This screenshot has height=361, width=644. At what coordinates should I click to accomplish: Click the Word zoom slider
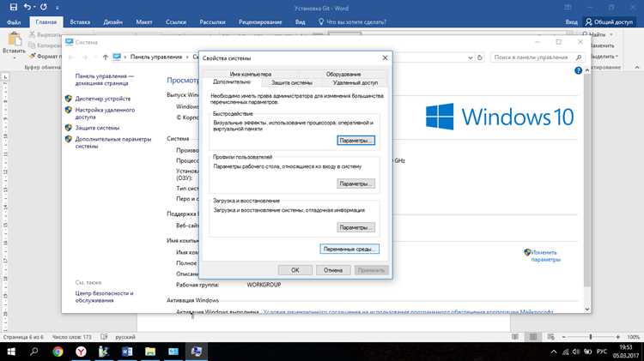(591, 337)
